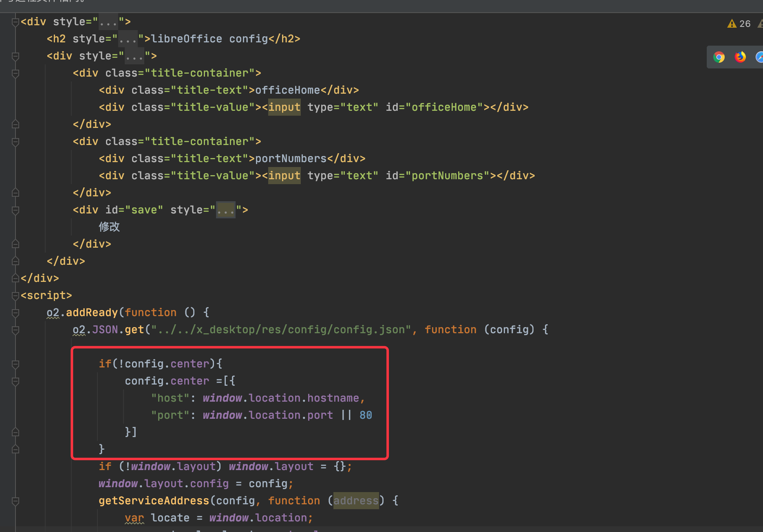
Task: Click the 'officeHome' title-text content
Action: pyautogui.click(x=288, y=90)
